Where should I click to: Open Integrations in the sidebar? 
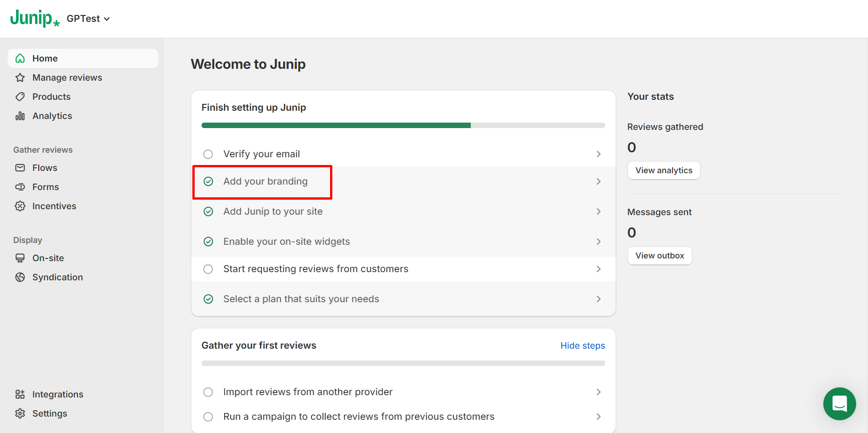coord(57,394)
